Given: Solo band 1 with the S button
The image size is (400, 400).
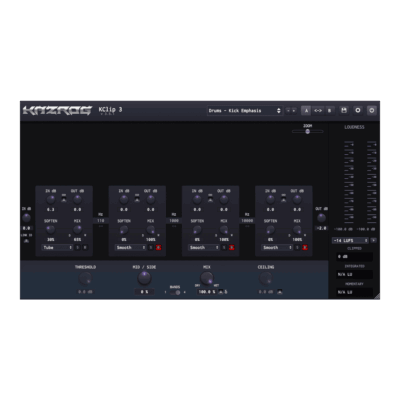Looking at the screenshot, I should 78,247.
